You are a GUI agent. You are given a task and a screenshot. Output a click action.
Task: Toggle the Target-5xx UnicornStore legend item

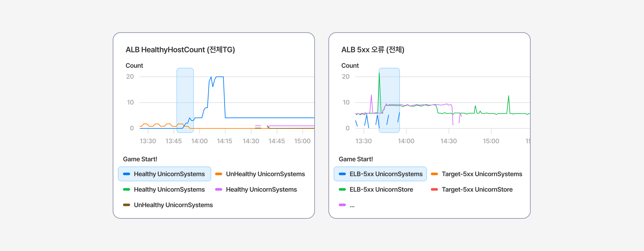(x=472, y=189)
